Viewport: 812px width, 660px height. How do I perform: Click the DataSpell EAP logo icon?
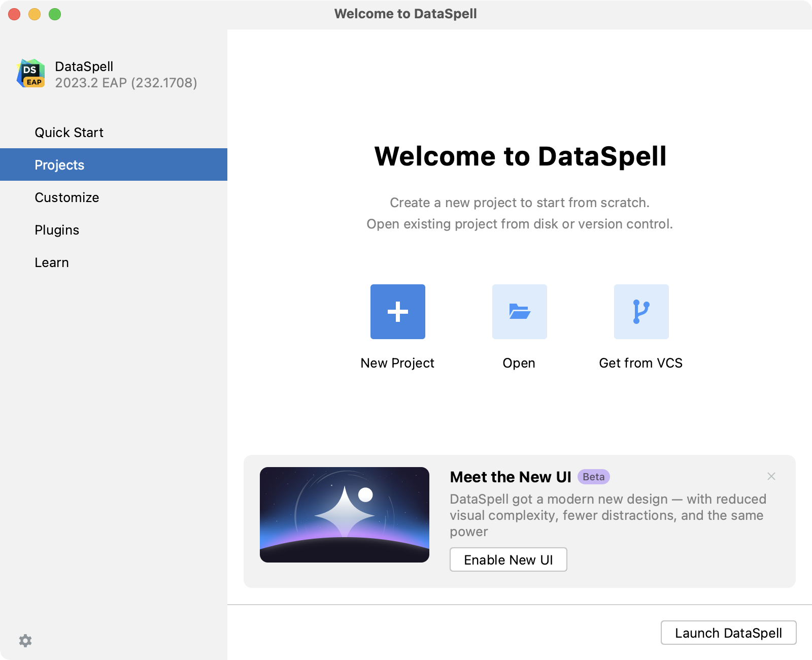(31, 74)
